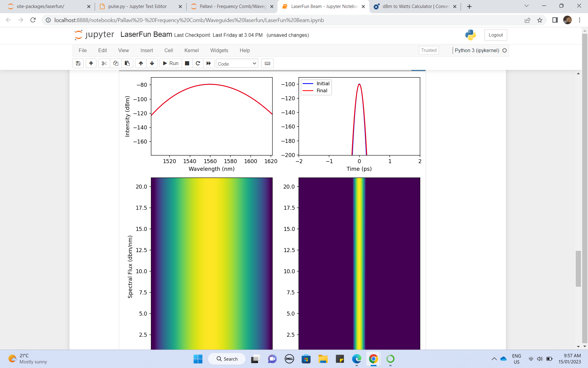
Task: Add a new cell below with plus icon
Action: 91,63
